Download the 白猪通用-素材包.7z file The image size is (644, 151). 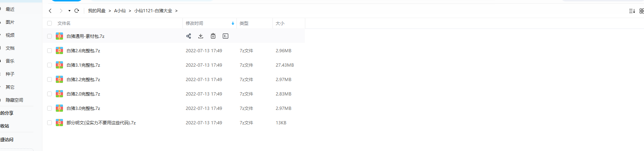pyautogui.click(x=201, y=36)
